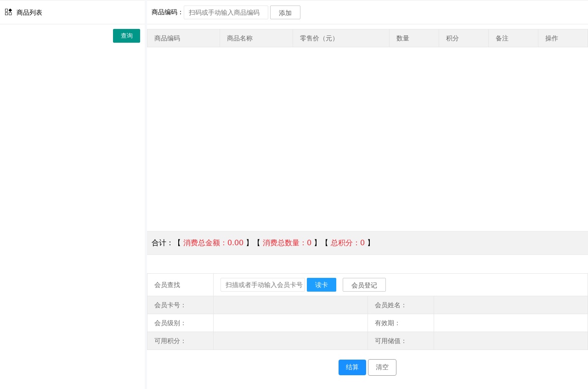Image resolution: width=588 pixels, height=389 pixels.
Task: Focus the member card number search input
Action: 262,285
